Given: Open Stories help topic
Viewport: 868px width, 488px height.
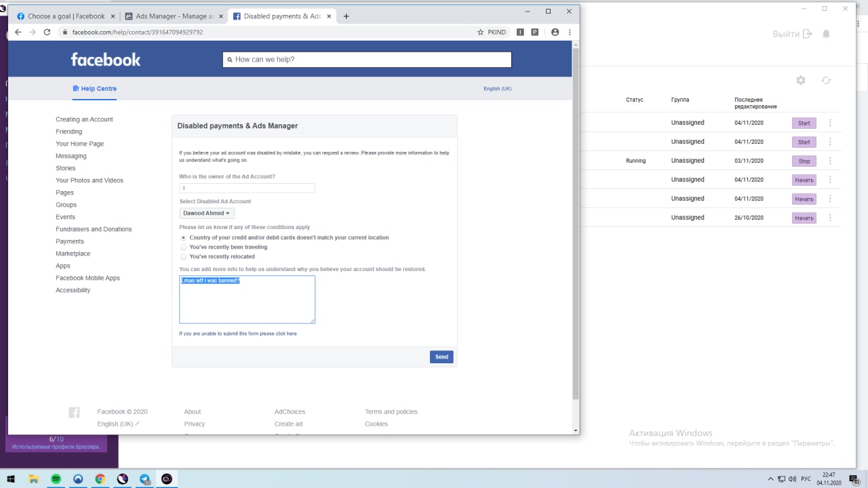Looking at the screenshot, I should 65,168.
